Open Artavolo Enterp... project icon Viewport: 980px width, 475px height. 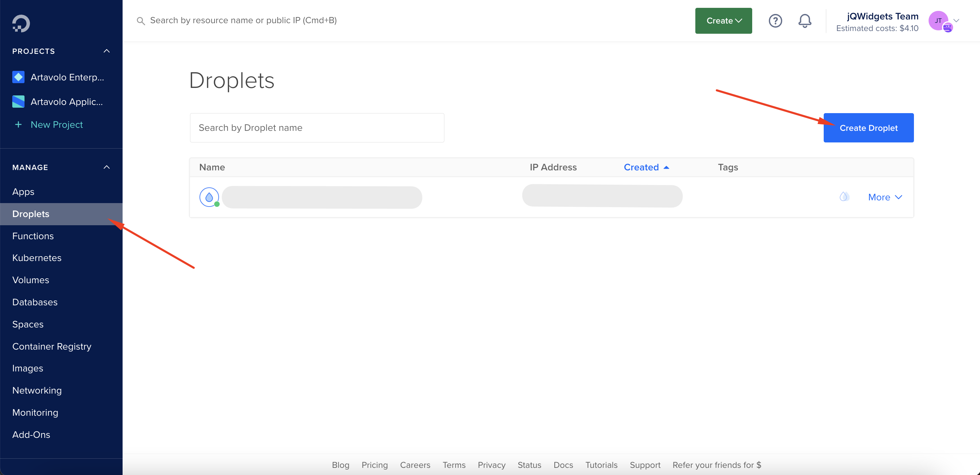18,77
